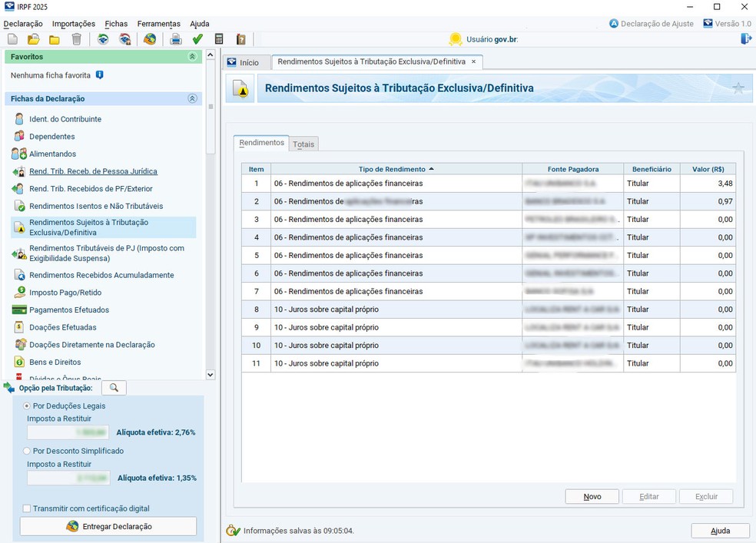Open the Ajuda menu
Screen dimensions: 756x543
(x=200, y=24)
